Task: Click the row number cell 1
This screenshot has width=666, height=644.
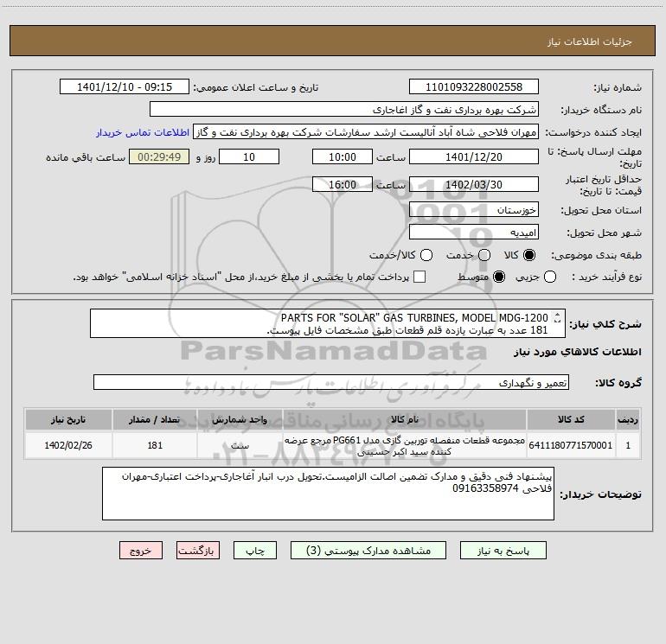Action: tap(628, 445)
